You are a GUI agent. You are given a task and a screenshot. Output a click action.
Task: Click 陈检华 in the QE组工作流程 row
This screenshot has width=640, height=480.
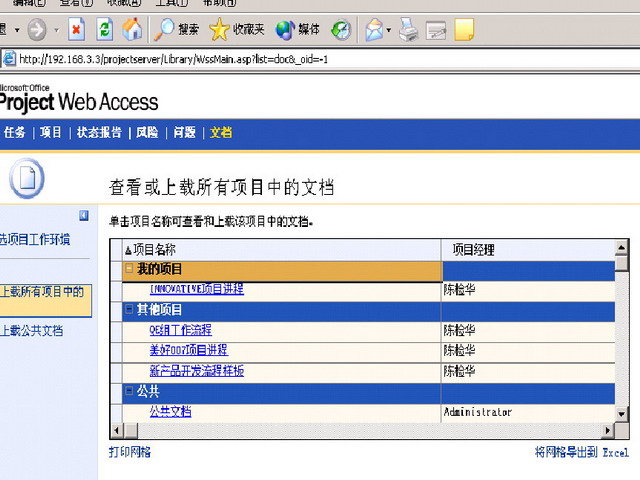[460, 330]
